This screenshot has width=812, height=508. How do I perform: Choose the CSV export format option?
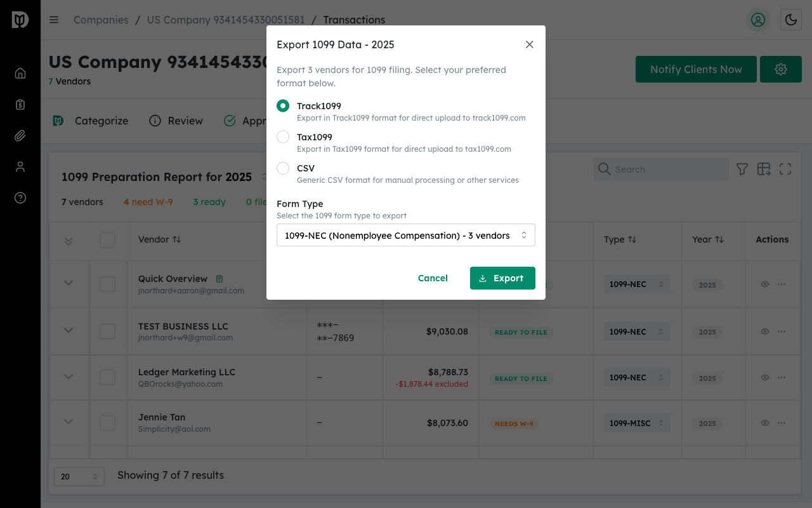[x=282, y=168]
